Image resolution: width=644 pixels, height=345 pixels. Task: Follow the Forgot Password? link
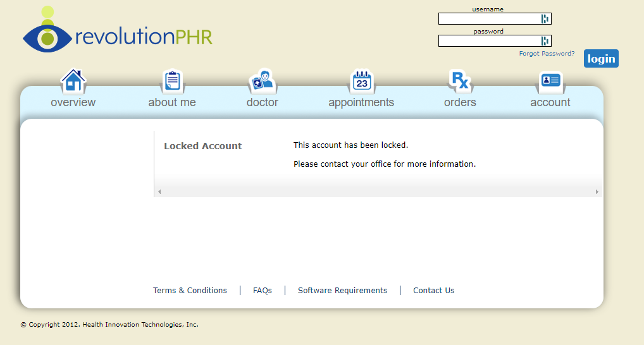click(x=547, y=54)
